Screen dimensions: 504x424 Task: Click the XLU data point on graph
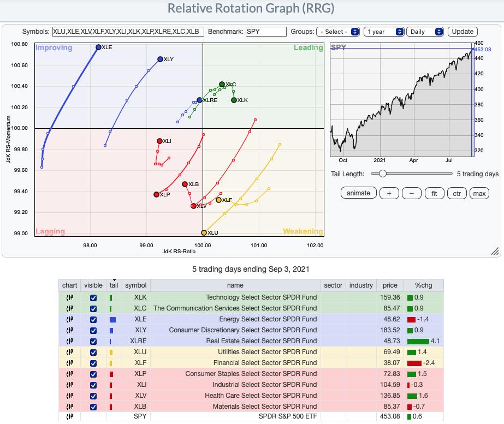[x=204, y=232]
